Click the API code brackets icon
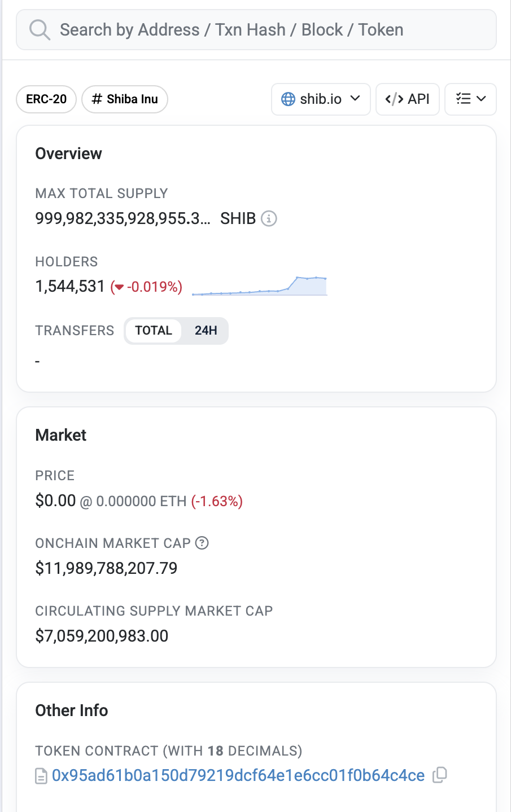511x812 pixels. [x=394, y=99]
